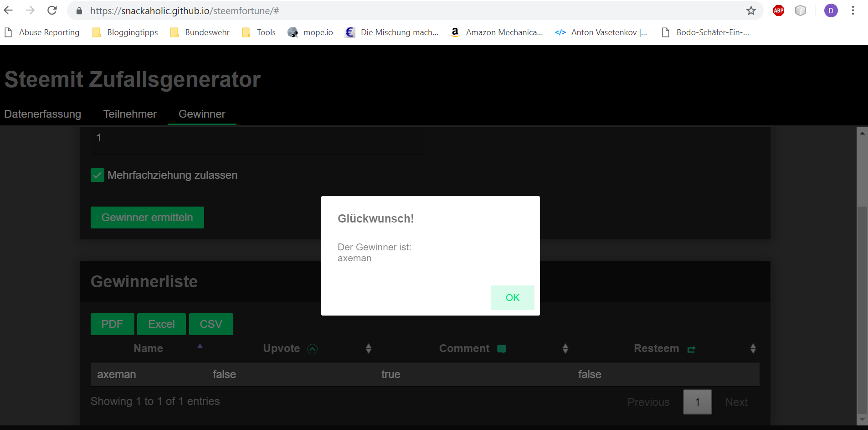
Task: Open the purple D profile avatar
Action: [x=831, y=10]
